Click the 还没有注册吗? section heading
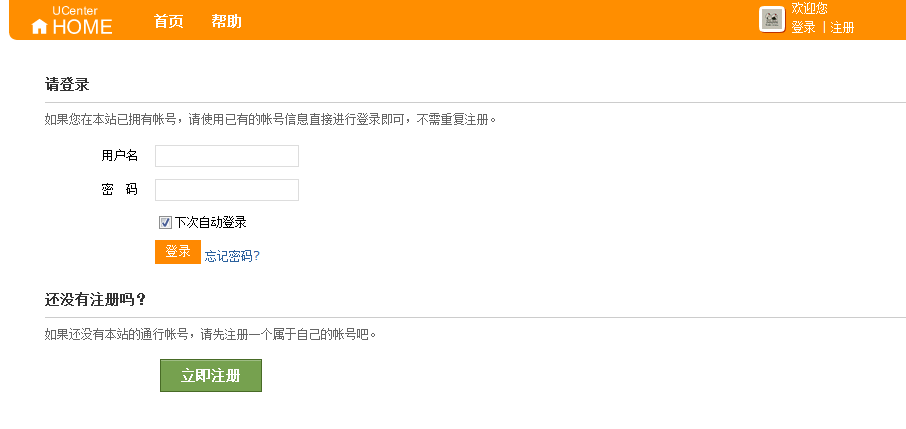The image size is (906, 429). pos(95,300)
